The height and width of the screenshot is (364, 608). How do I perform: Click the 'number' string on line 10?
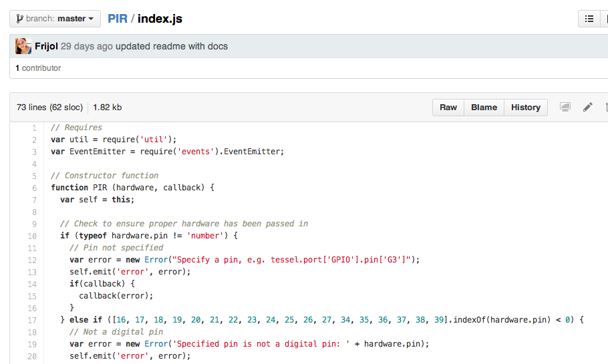[x=205, y=236]
